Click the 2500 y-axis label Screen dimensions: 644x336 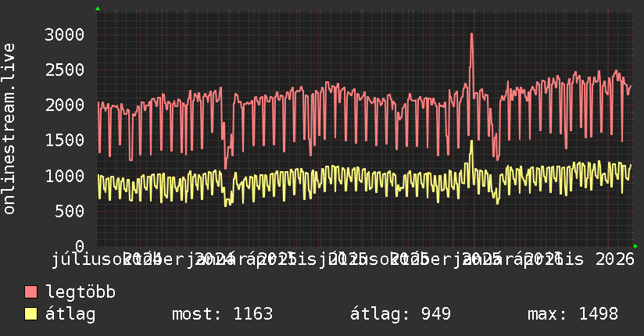pyautogui.click(x=65, y=70)
